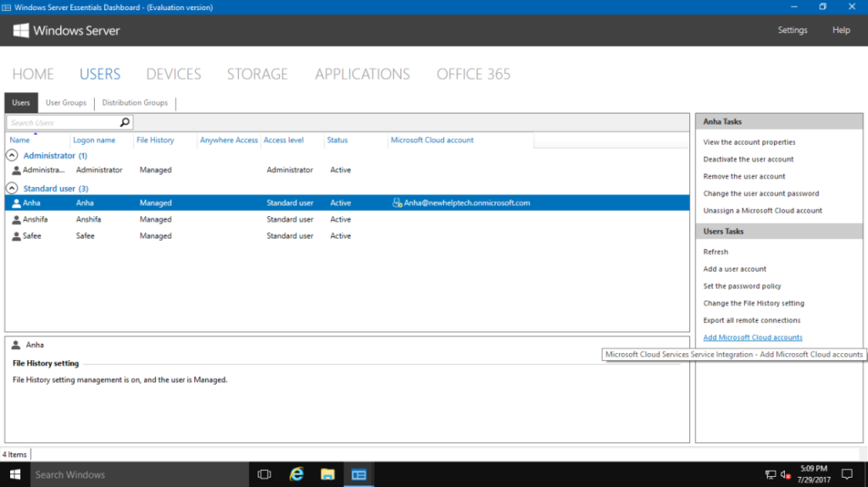Click the user icon beside Anha row

coord(16,203)
